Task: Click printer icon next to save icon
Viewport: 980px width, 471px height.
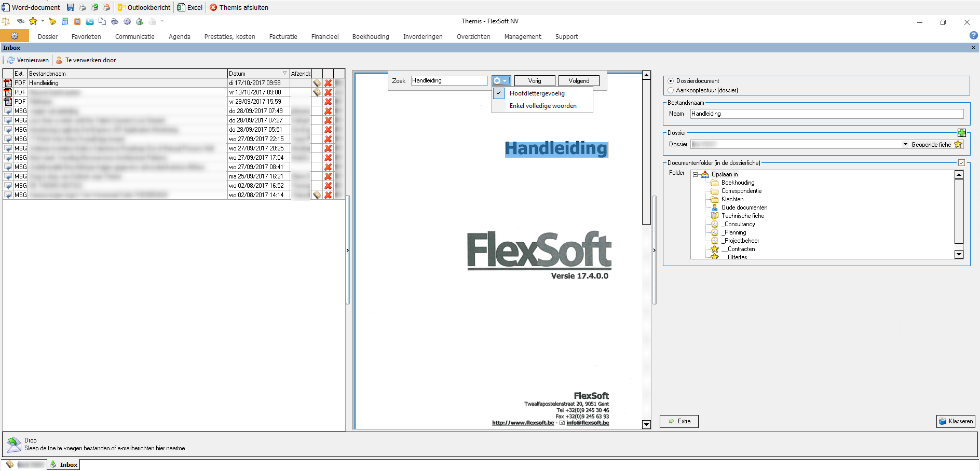Action: click(83, 7)
